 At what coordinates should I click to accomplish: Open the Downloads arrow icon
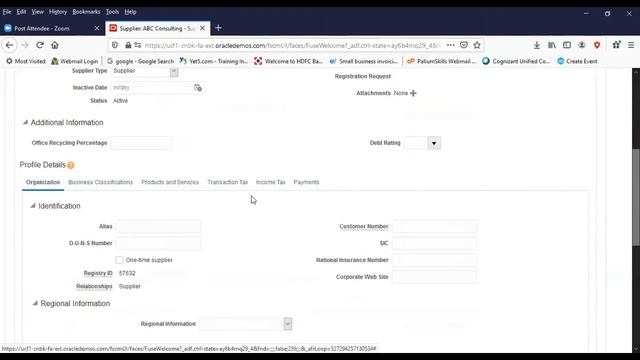[536, 45]
